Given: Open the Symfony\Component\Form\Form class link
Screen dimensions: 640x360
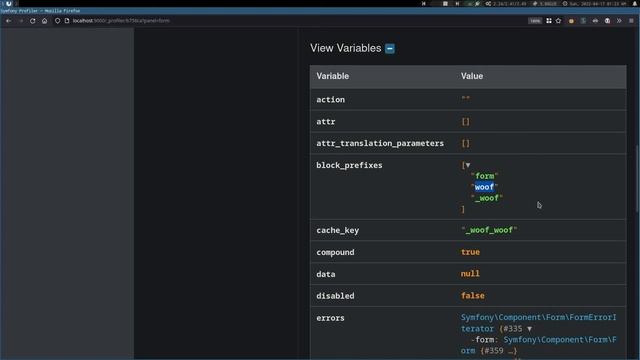Looking at the screenshot, I should [539, 345].
